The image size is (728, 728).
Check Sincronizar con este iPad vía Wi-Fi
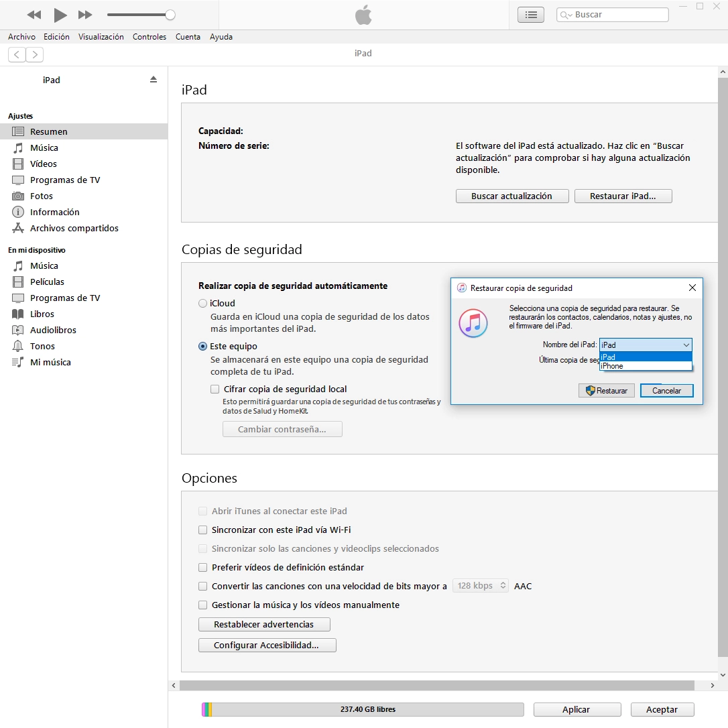(x=203, y=530)
